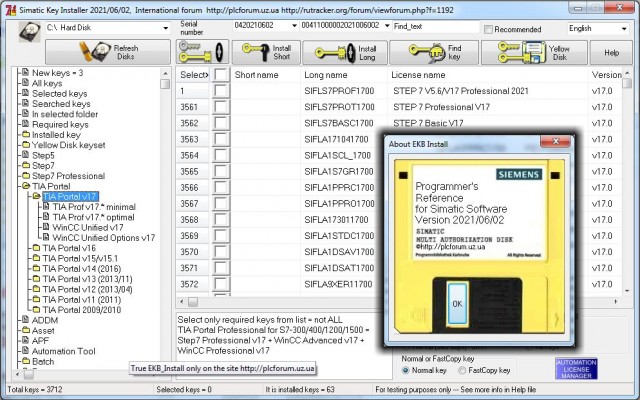Select TIA Prof v17.* optimal item

pos(93,217)
